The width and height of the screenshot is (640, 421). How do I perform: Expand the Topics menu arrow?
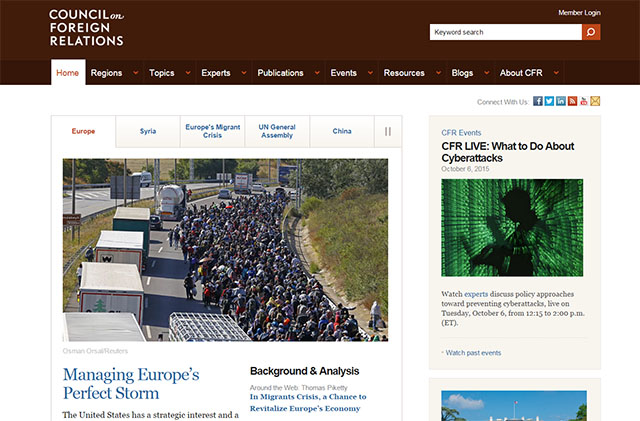188,73
